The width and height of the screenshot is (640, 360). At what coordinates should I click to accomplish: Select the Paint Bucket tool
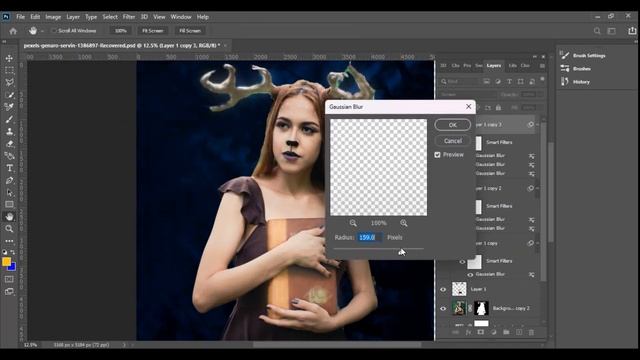[9, 156]
